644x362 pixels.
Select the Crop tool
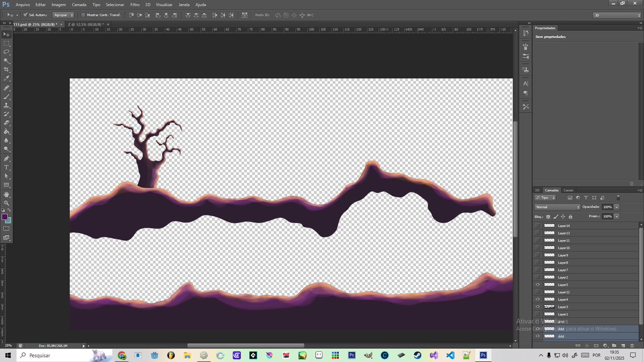(7, 70)
